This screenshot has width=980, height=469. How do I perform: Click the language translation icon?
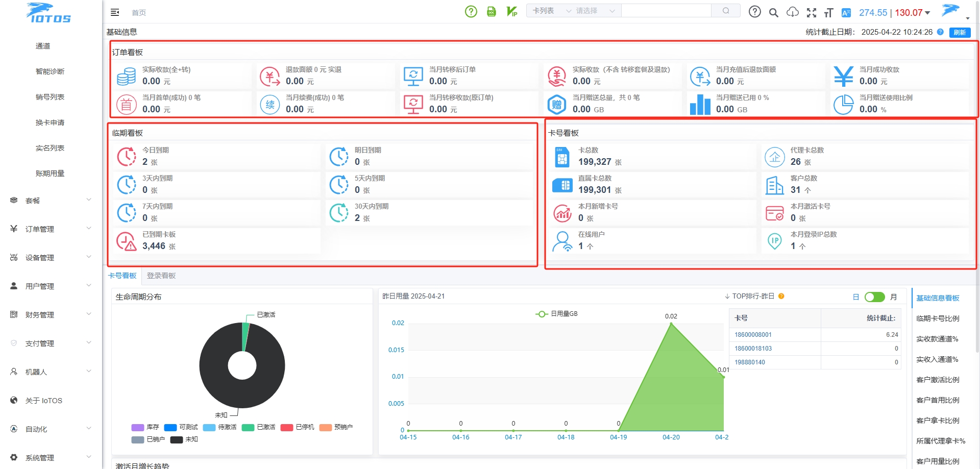tap(846, 13)
